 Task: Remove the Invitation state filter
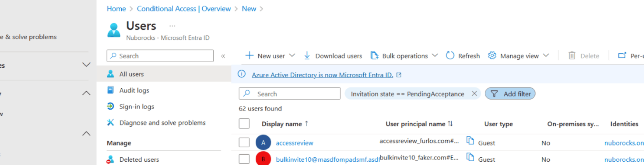(x=474, y=93)
